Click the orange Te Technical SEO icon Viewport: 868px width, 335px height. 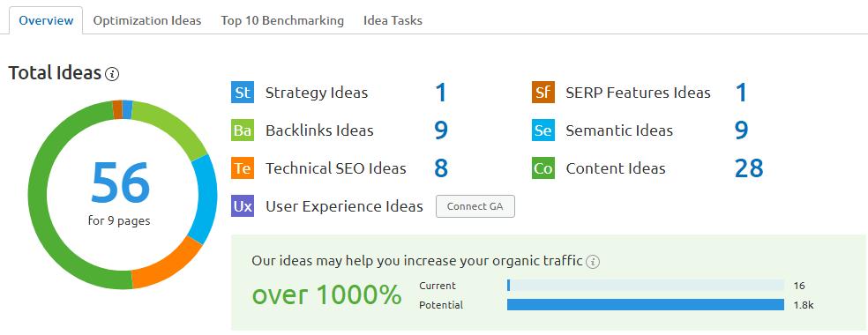[x=243, y=168]
